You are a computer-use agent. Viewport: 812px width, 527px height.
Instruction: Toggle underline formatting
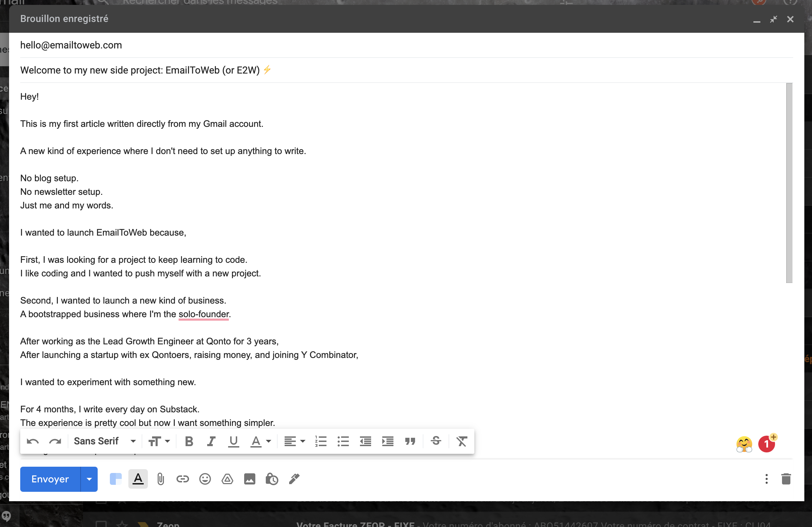pyautogui.click(x=233, y=441)
